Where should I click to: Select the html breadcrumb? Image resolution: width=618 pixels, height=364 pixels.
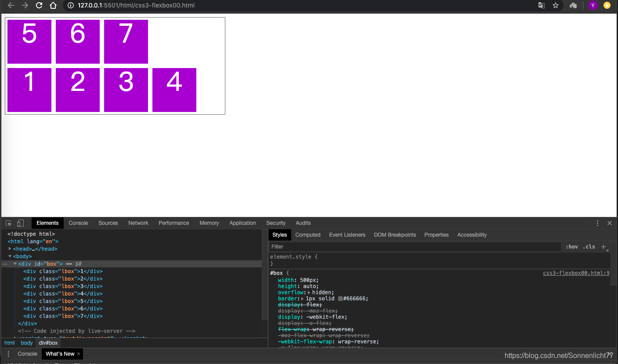(9, 343)
